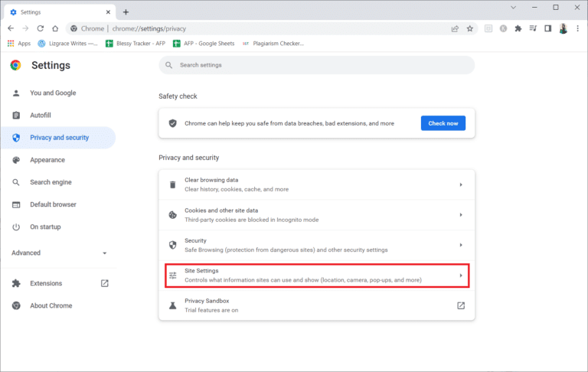The image size is (588, 372).
Task: Reload the settings page
Action: 41,28
